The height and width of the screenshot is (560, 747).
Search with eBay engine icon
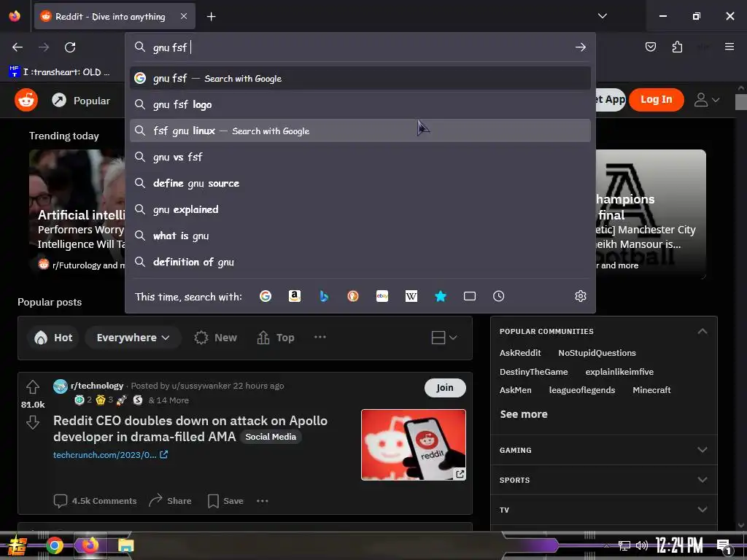[x=382, y=296]
